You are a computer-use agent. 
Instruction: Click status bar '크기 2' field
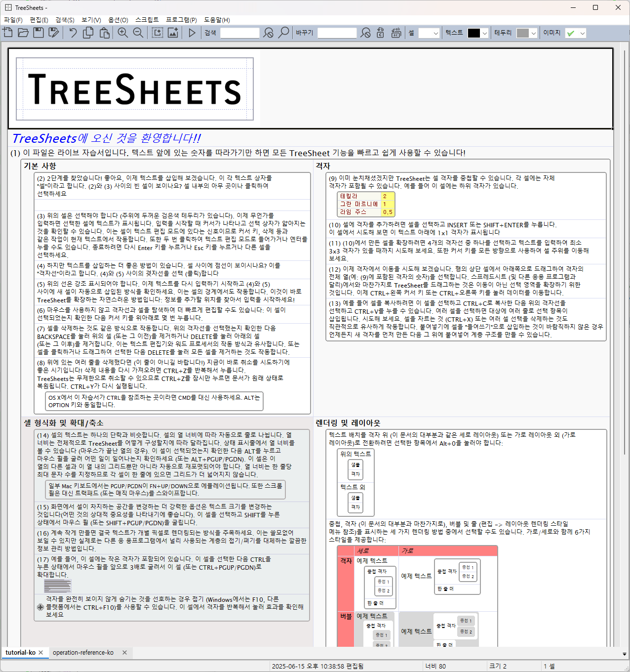pos(498,666)
